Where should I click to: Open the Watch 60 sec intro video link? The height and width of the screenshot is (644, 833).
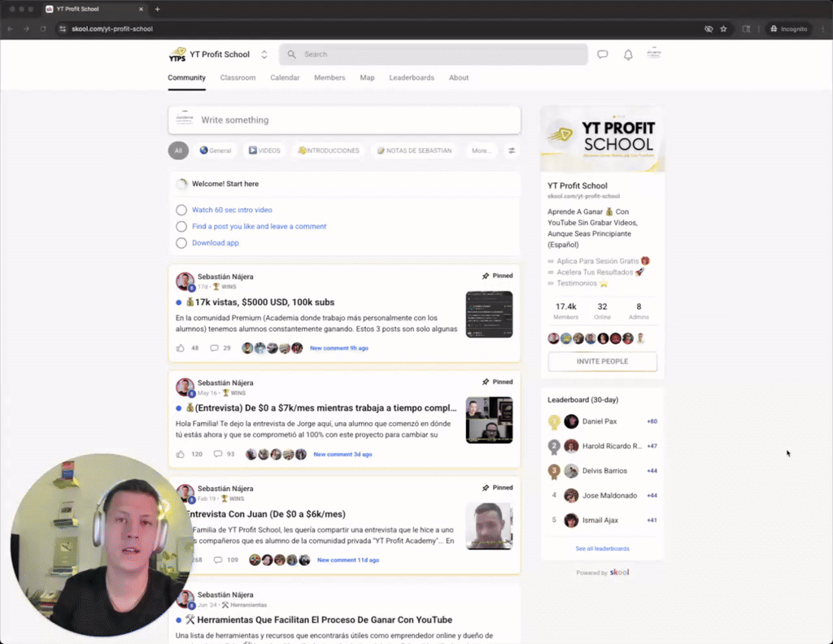click(x=232, y=210)
